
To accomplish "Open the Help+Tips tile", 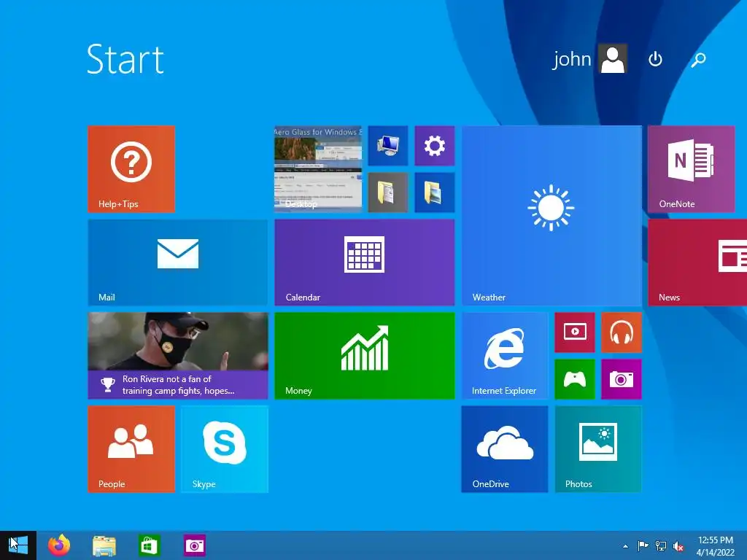I will [x=131, y=169].
